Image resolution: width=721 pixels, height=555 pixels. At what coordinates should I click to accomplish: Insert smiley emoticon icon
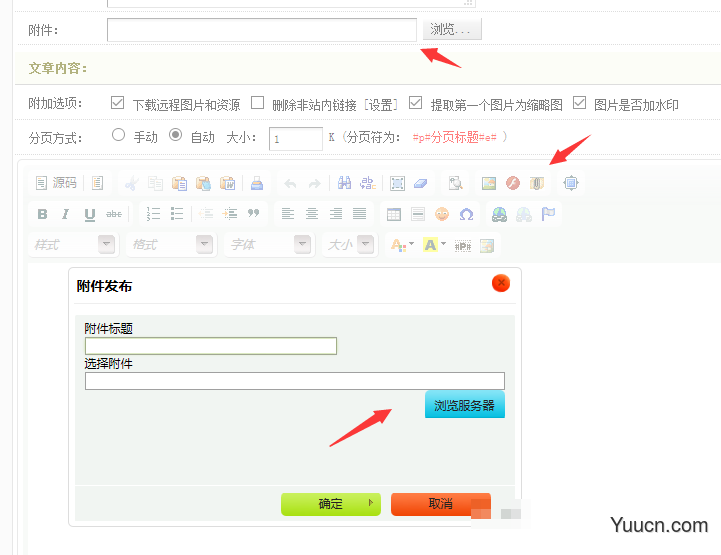coord(442,214)
